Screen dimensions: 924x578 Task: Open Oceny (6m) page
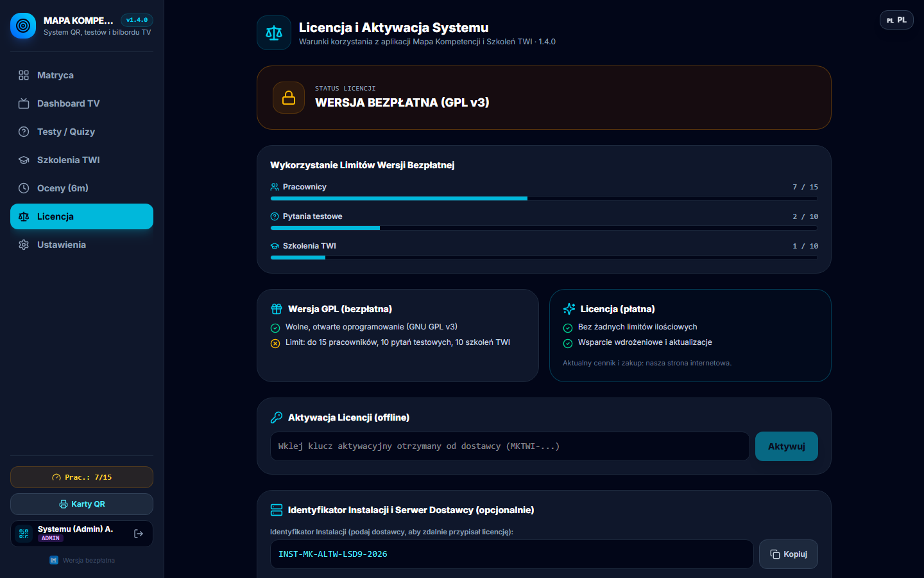(x=81, y=188)
